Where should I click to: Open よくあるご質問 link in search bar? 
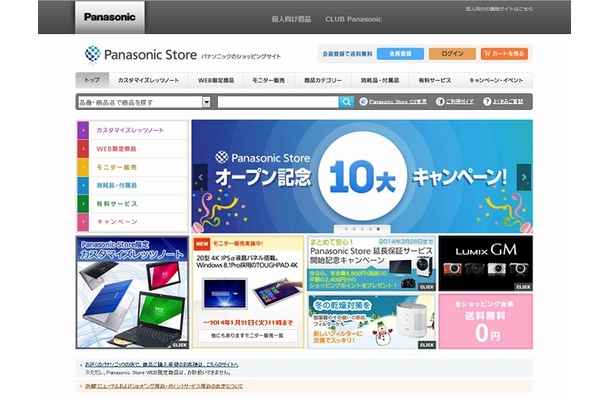coord(508,102)
